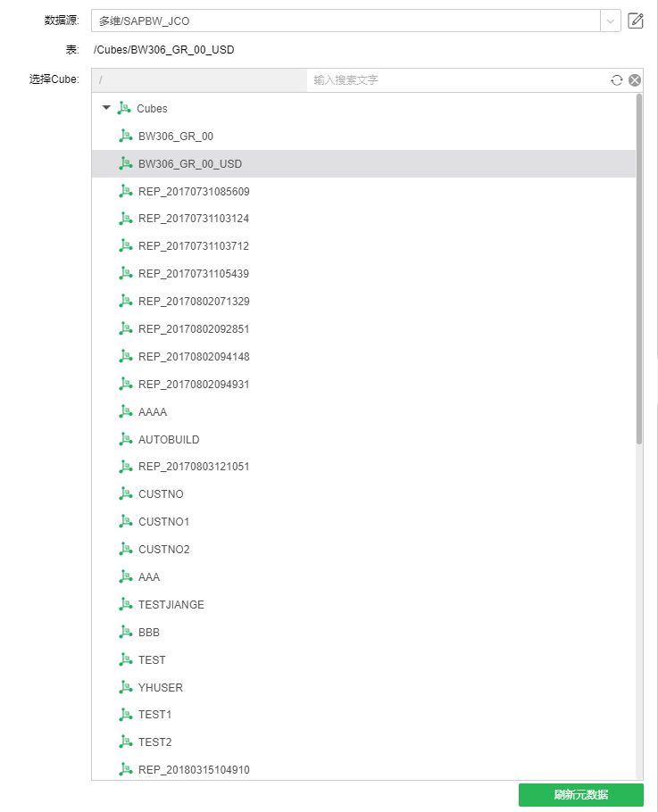Open the 多维/SAPBW_JCO data source combo box
The height and width of the screenshot is (812, 658).
344,21
